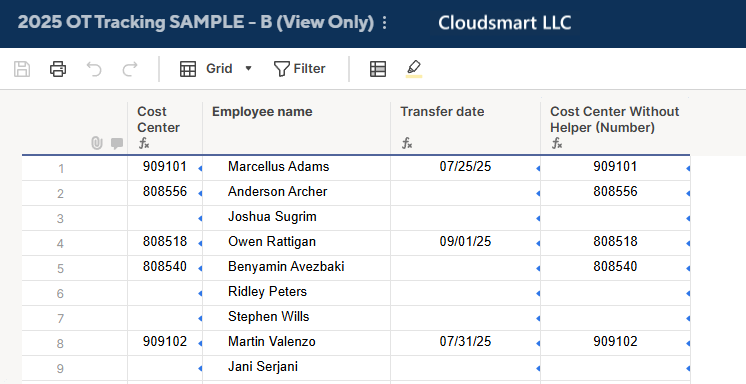Click the card/row layout icon
Viewport: 746px width, 384px height.
378,69
